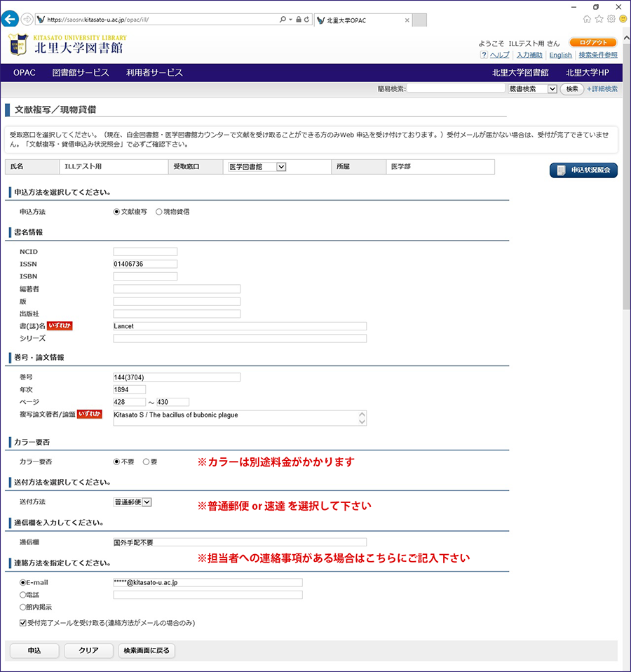Screen dimensions: 631x672
Task: Click the orange ログアウト button
Action: tap(592, 43)
